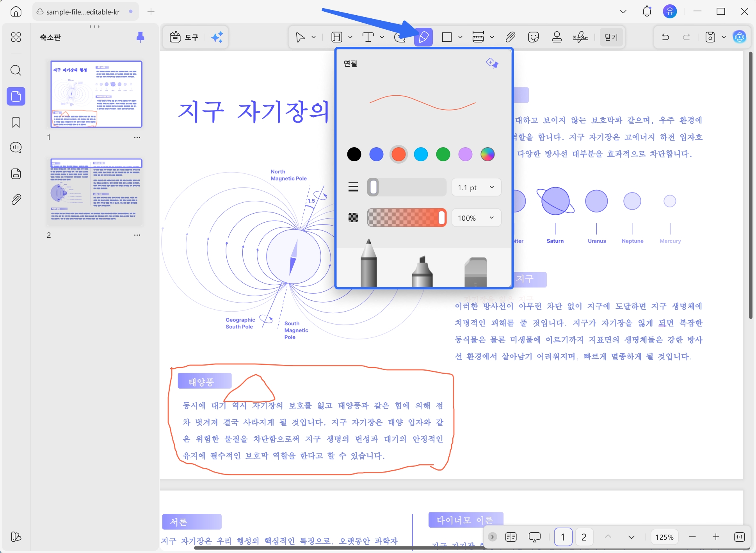Pick the blue pencil color
Image resolution: width=756 pixels, height=553 pixels.
click(376, 154)
